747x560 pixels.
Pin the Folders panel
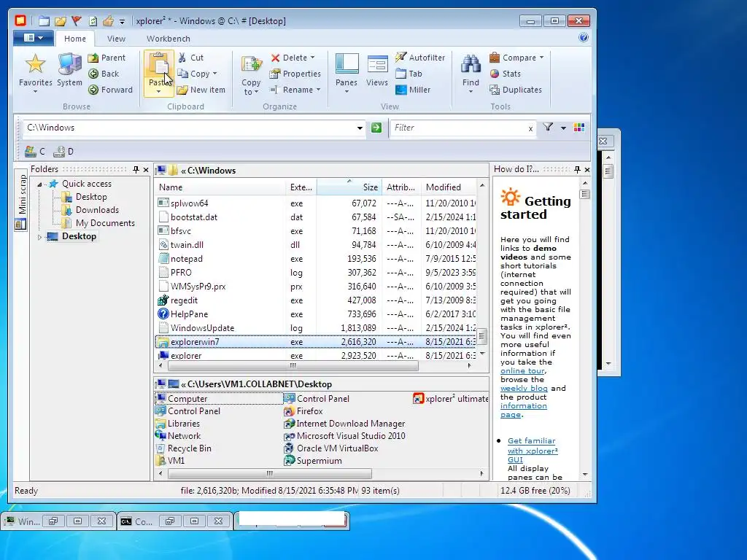pos(136,169)
